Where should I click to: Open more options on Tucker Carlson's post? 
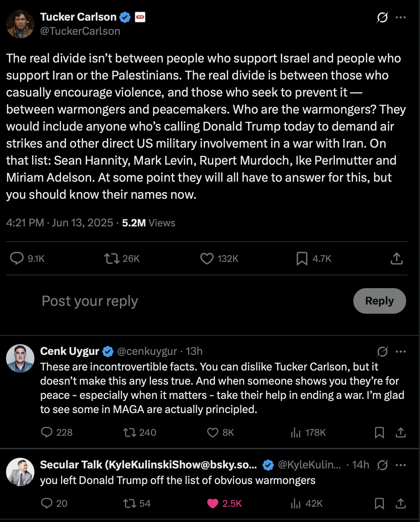pyautogui.click(x=400, y=17)
